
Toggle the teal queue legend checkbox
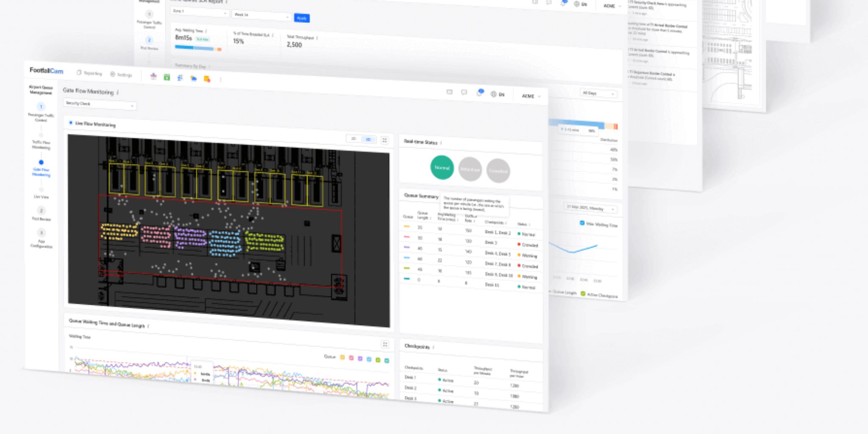[x=387, y=360]
